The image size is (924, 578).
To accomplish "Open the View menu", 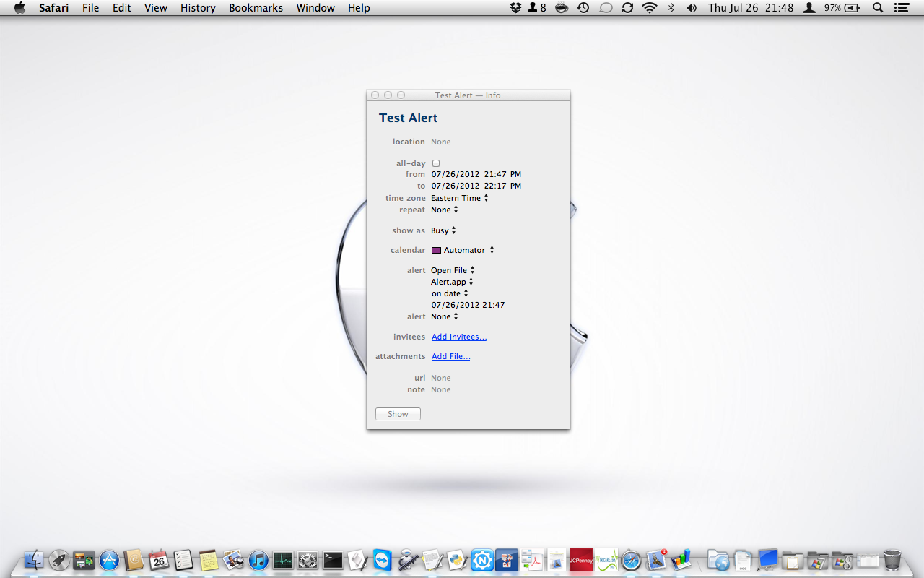I will coord(156,8).
